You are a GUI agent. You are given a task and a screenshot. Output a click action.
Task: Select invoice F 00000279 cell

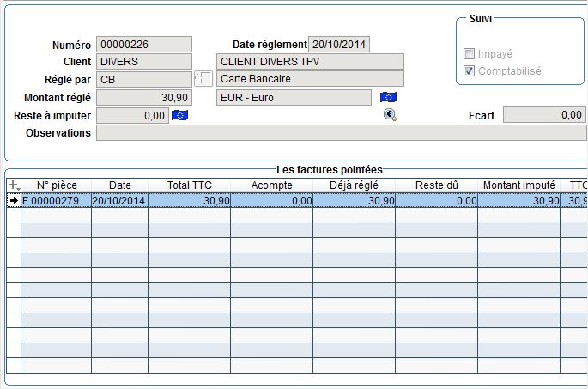pos(57,201)
